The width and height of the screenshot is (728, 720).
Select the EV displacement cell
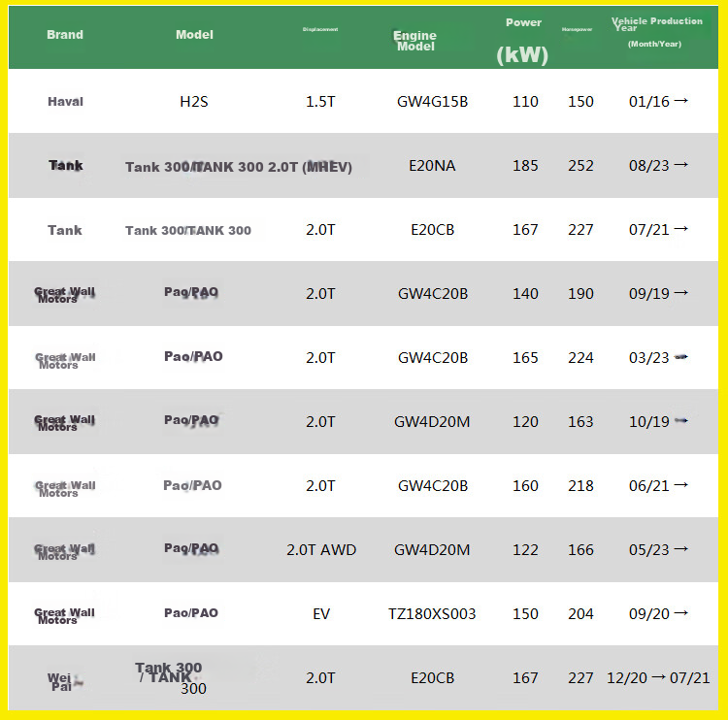[321, 614]
